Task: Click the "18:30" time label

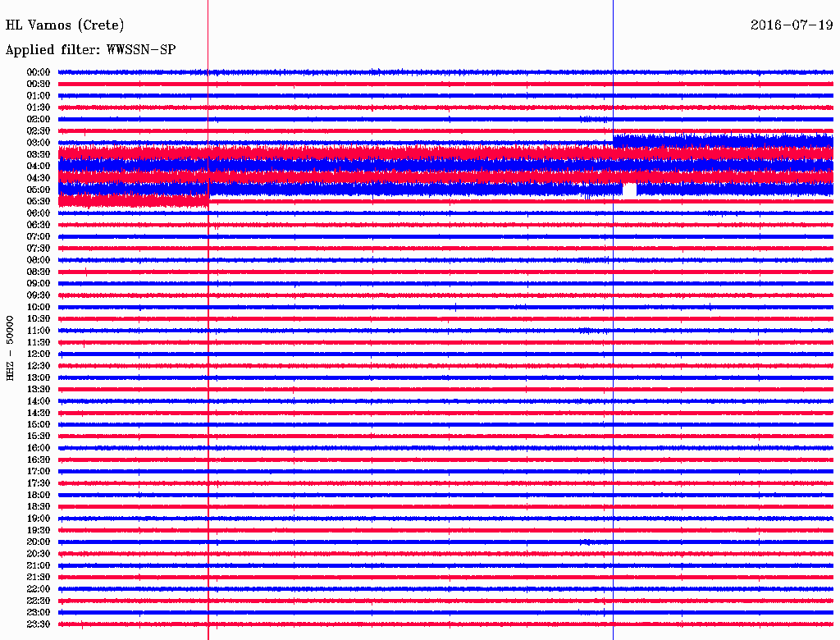Action: click(39, 507)
